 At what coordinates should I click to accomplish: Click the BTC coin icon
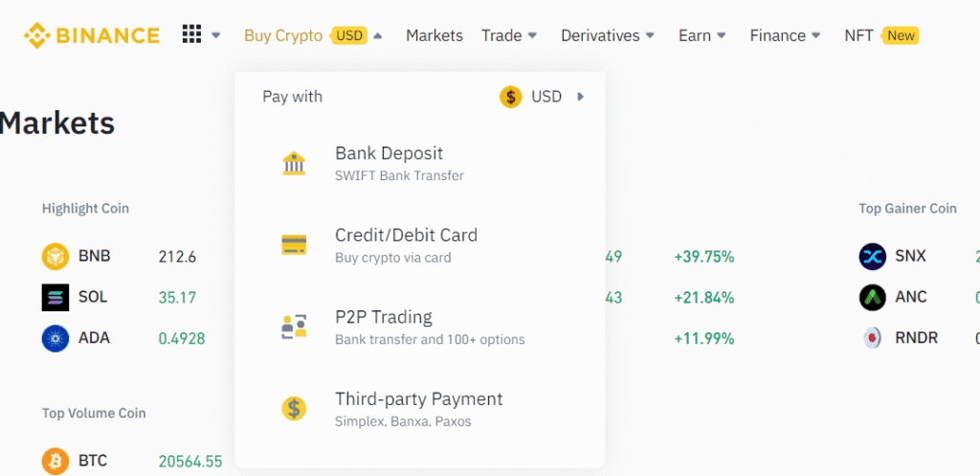coord(56,462)
